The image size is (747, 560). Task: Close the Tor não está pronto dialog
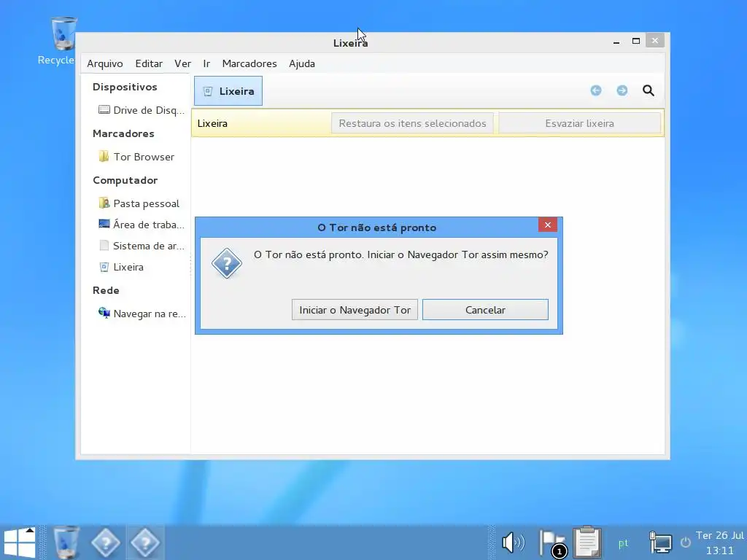tap(547, 225)
